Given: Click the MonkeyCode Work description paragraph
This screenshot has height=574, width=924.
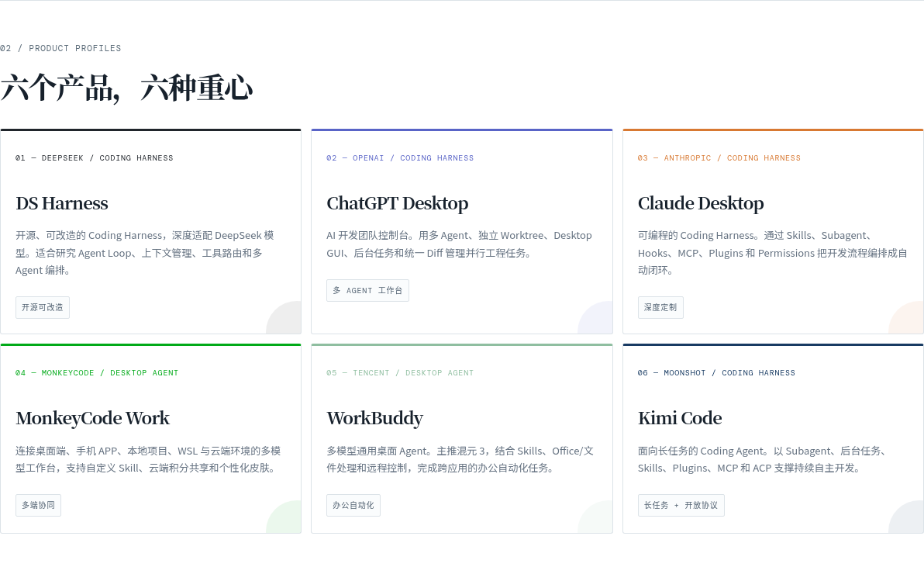Looking at the screenshot, I should click(x=148, y=459).
